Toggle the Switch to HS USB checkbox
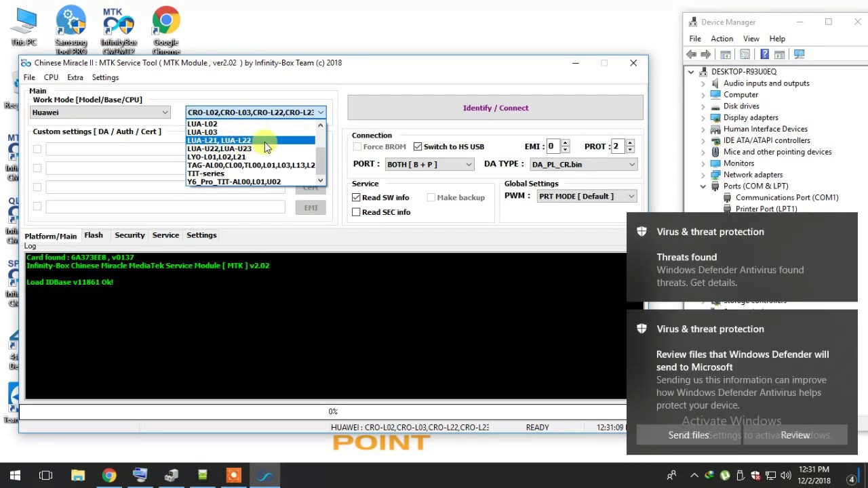868x488 pixels. click(418, 146)
